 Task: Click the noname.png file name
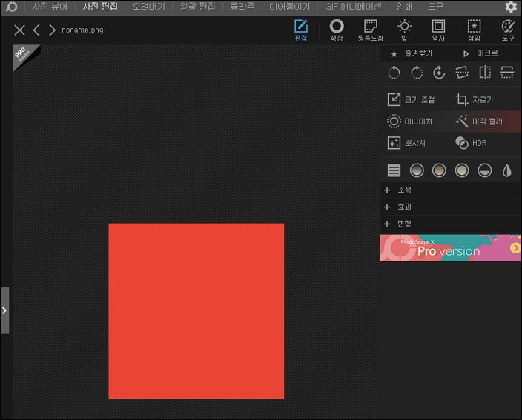pyautogui.click(x=82, y=30)
